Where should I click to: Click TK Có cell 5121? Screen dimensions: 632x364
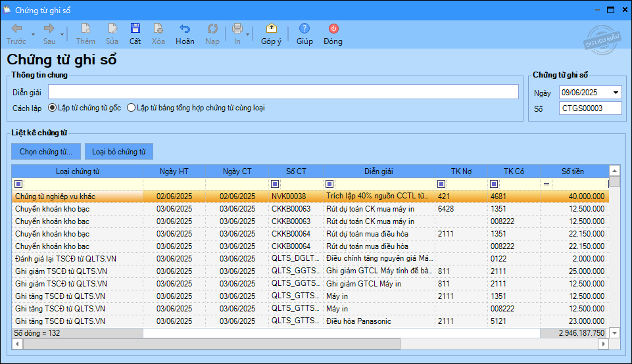(x=514, y=321)
